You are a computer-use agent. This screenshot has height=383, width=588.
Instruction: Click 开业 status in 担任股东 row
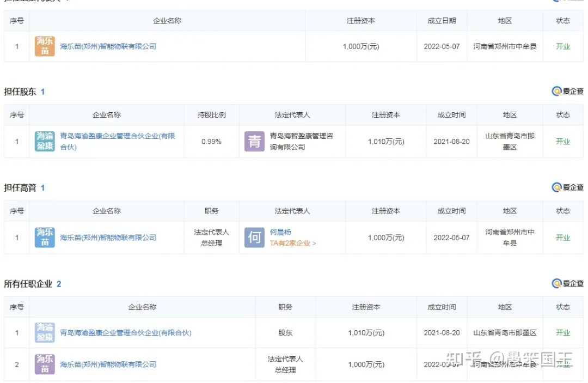563,141
